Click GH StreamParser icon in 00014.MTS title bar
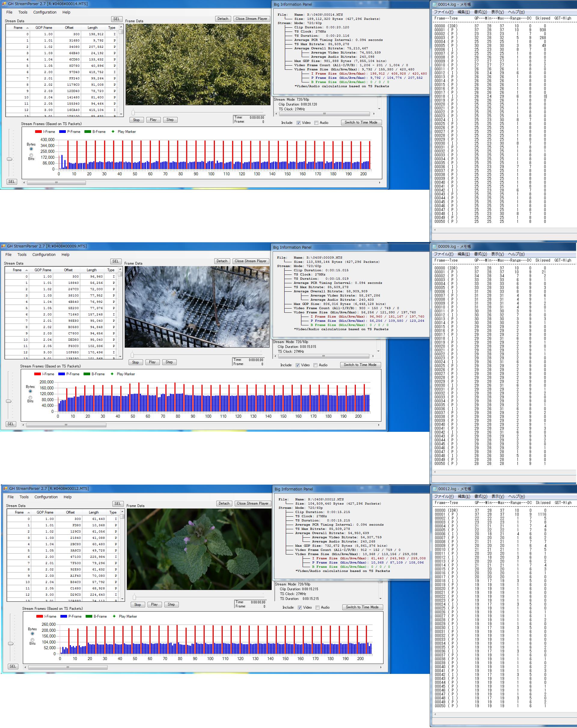 tap(4, 4)
